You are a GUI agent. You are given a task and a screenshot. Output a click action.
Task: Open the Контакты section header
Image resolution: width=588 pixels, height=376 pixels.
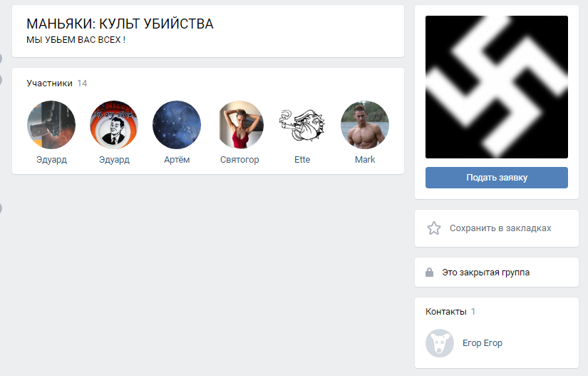(446, 312)
